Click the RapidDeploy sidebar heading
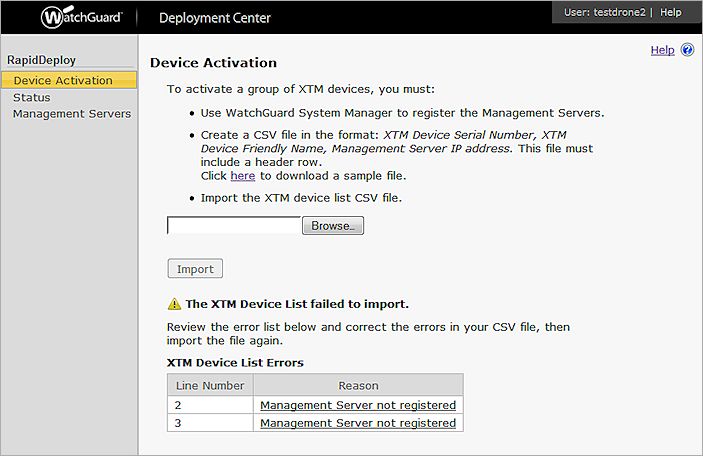Screen dimensions: 703x456 [x=41, y=60]
